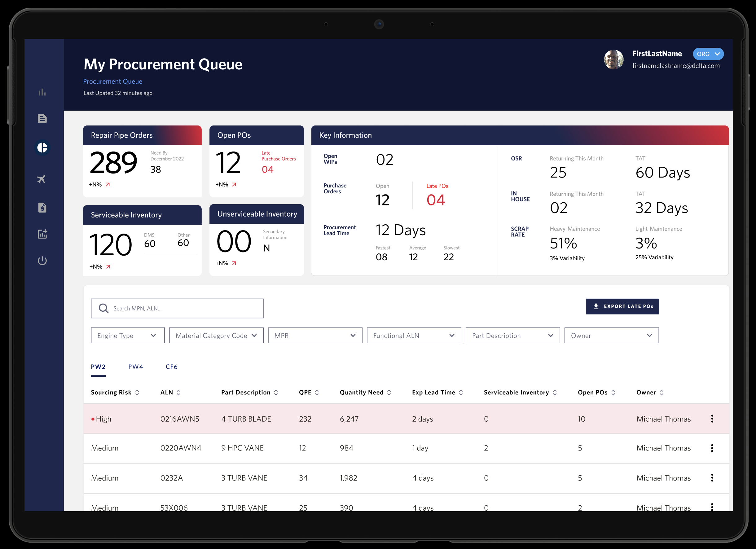Open the add chart report icon

coord(42,234)
